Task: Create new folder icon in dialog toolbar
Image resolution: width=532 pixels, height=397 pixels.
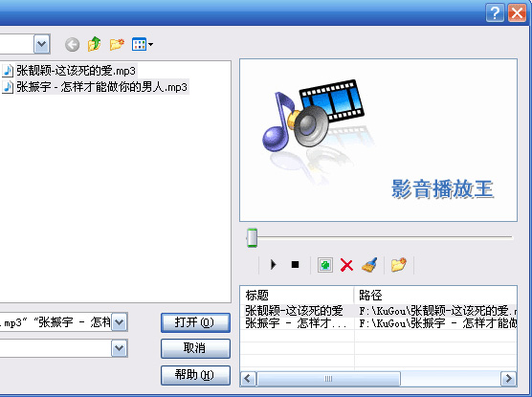Action: [117, 44]
